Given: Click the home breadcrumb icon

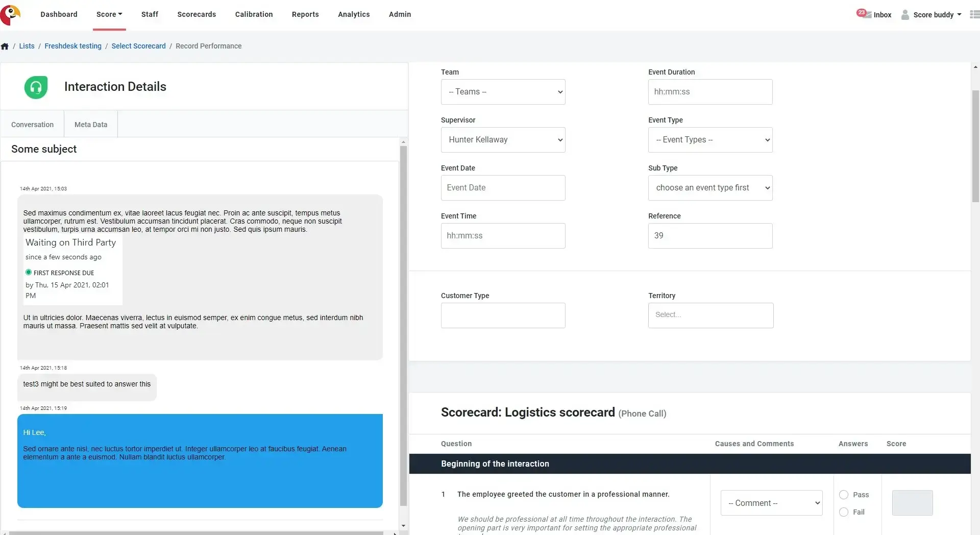Looking at the screenshot, I should pos(5,46).
